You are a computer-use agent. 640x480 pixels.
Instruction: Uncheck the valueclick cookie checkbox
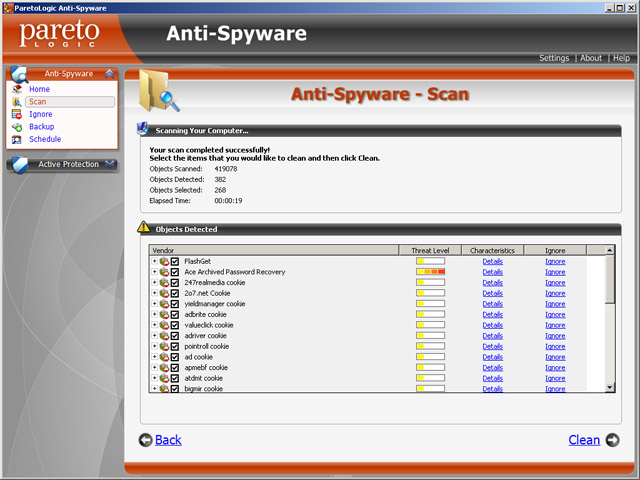point(175,325)
